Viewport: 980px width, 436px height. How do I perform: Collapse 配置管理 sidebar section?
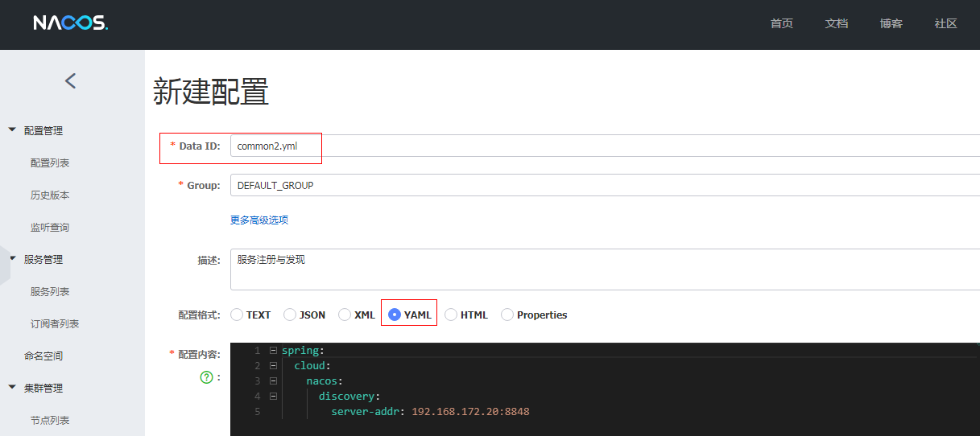point(12,130)
